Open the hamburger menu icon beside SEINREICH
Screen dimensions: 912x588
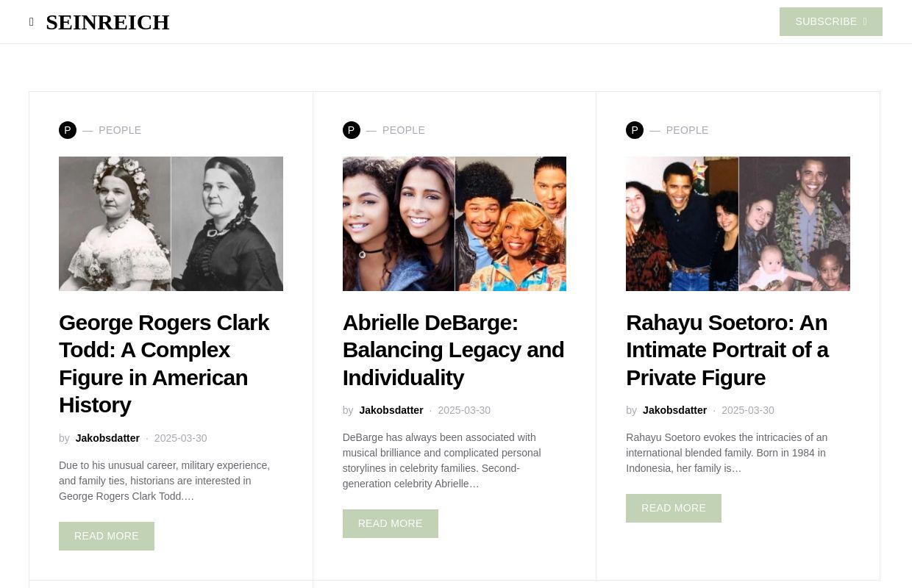pos(32,22)
